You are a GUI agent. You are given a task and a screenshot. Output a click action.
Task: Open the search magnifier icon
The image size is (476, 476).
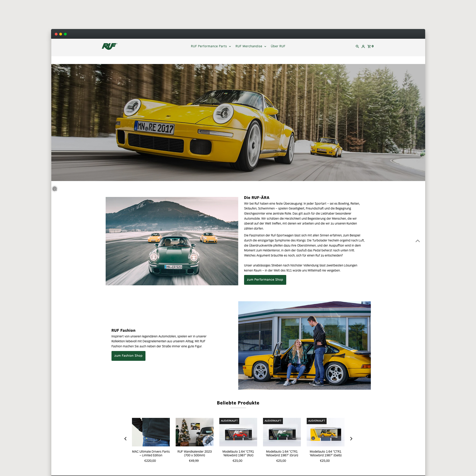coord(357,46)
